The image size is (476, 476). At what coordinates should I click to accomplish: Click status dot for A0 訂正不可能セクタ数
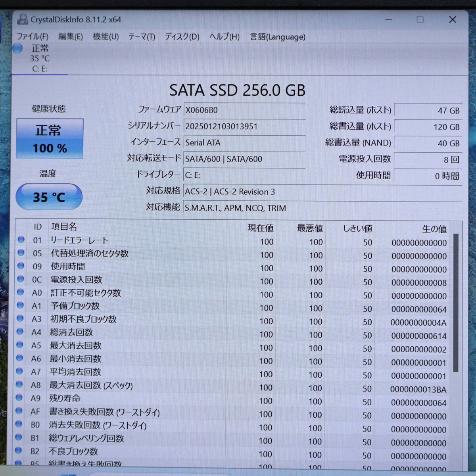[x=21, y=292]
